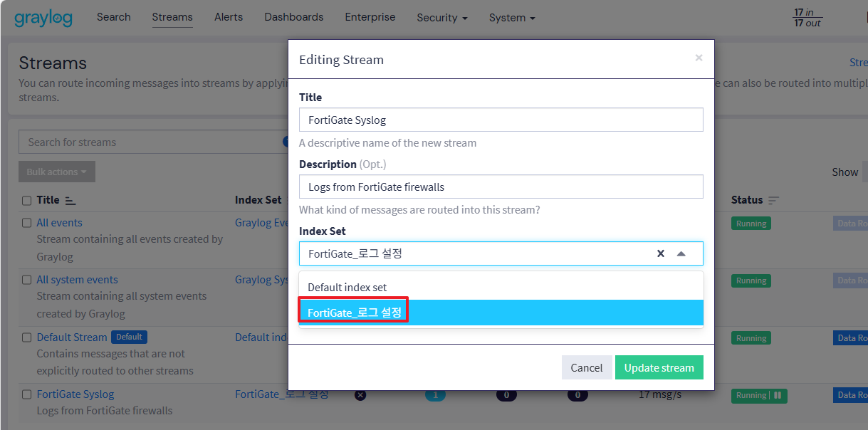Click the blue 1 count badge in the FortiGate Syslog row

tap(435, 395)
